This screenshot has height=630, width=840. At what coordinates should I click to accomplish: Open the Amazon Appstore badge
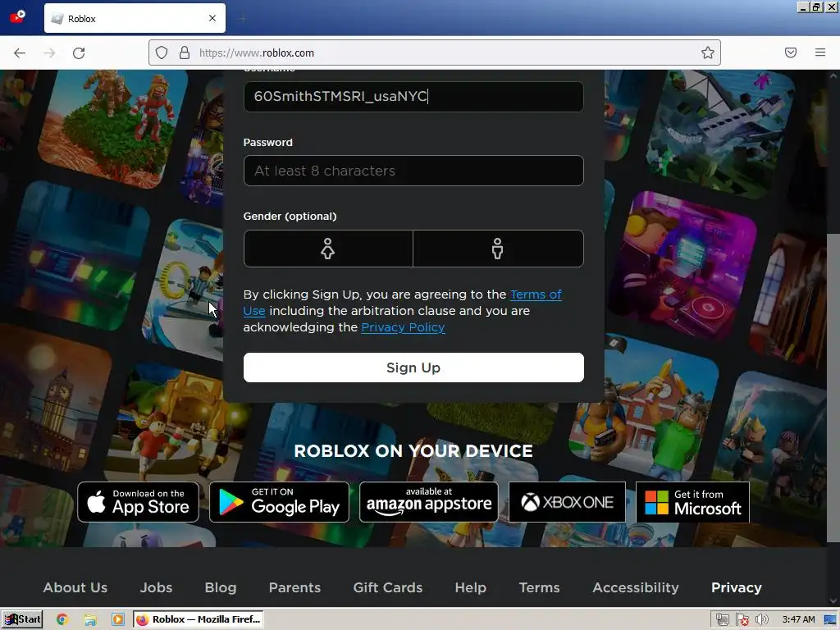428,502
